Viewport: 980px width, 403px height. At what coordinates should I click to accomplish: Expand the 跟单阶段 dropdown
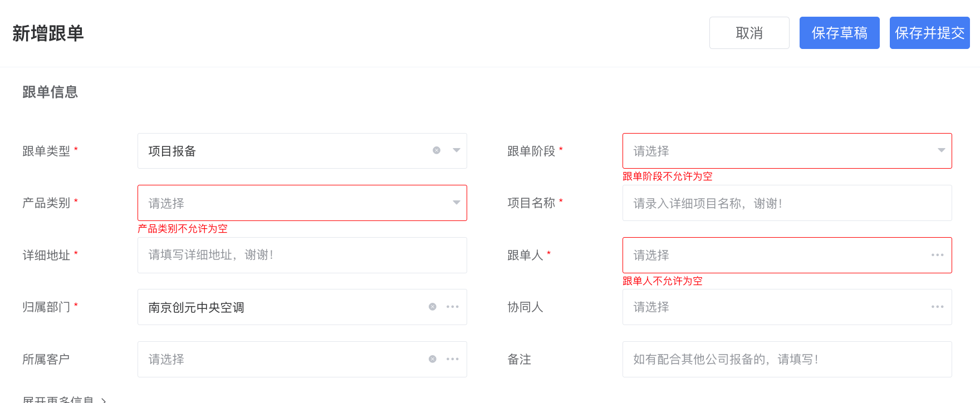click(x=941, y=150)
